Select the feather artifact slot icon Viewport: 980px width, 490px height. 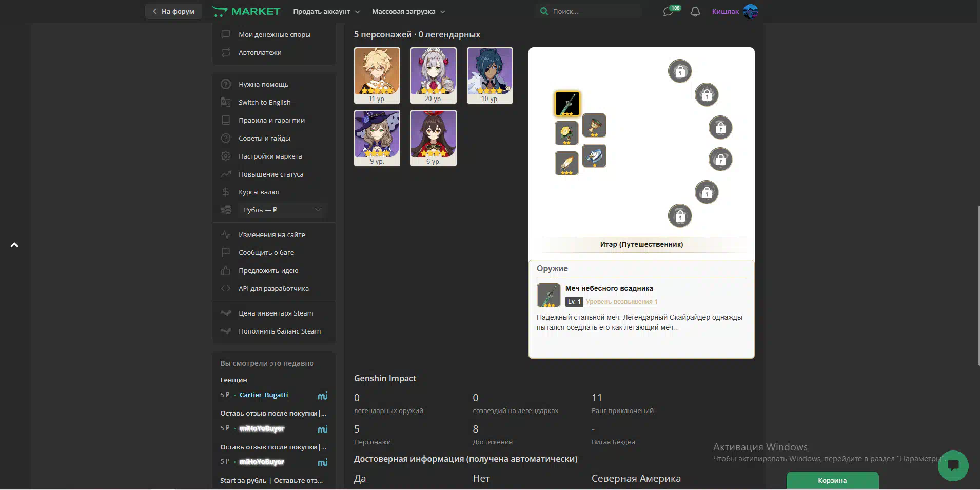coord(566,163)
